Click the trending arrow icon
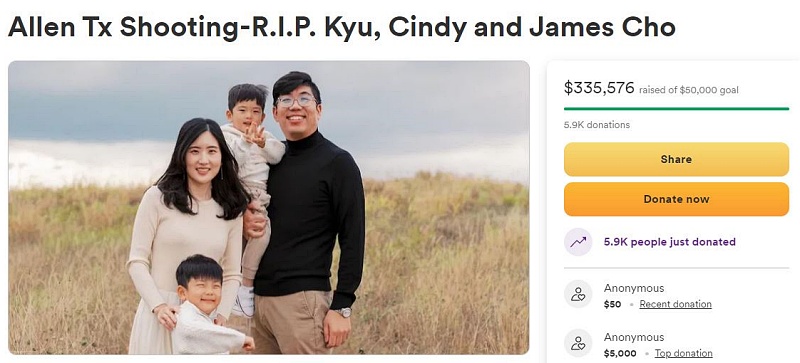This screenshot has height=363, width=800. coord(578,242)
